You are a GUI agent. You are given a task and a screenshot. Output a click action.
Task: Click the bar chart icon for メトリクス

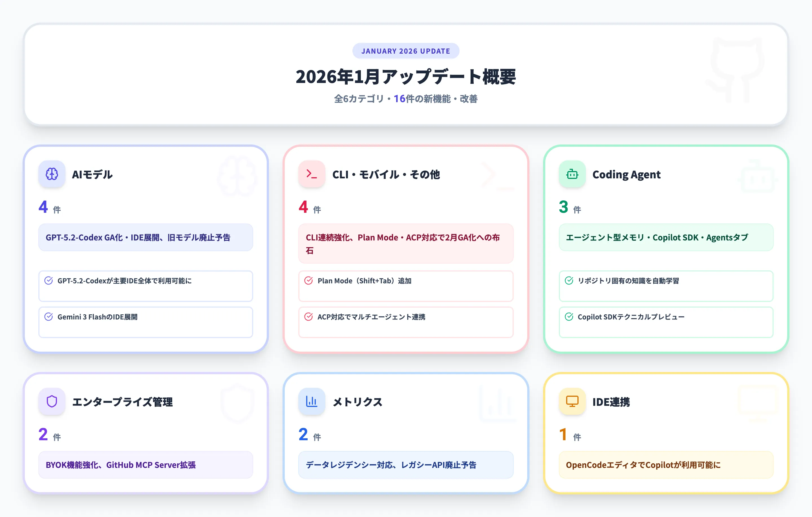(312, 402)
